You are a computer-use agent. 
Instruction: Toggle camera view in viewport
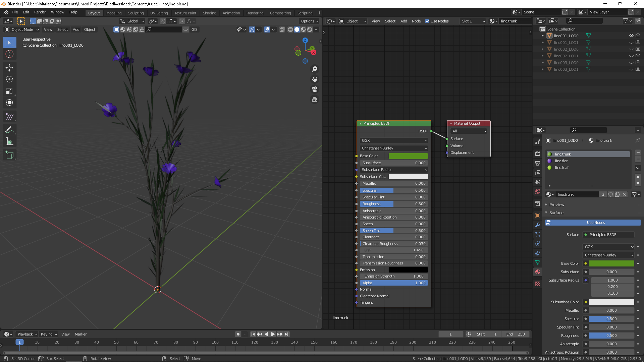(315, 89)
